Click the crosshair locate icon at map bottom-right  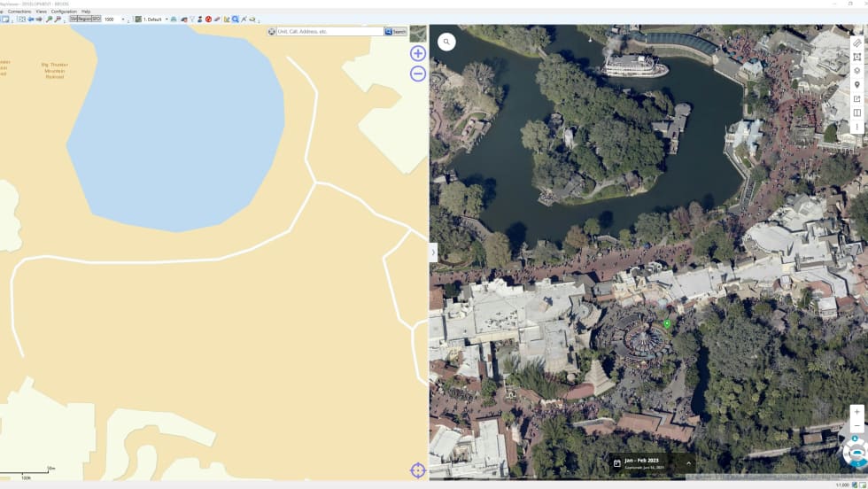[418, 470]
